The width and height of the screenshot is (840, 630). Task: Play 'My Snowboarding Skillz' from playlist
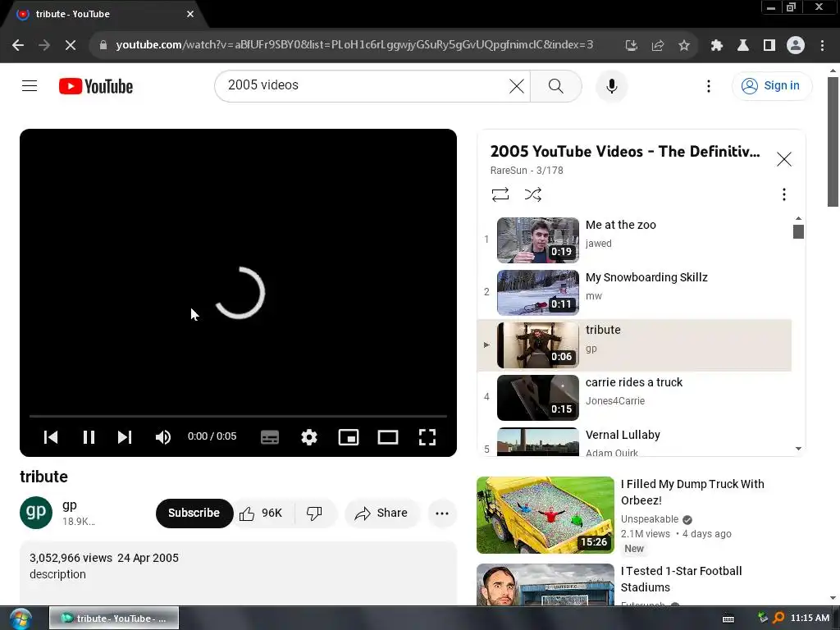[x=634, y=293]
